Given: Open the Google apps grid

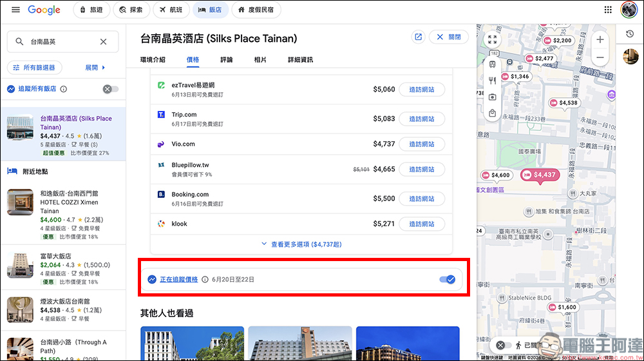Looking at the screenshot, I should coord(608,10).
